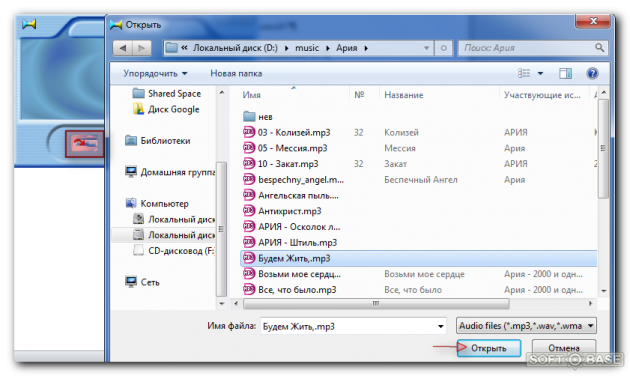Click the Открыть button
Viewport: 630px width, 376px height.
pos(489,348)
